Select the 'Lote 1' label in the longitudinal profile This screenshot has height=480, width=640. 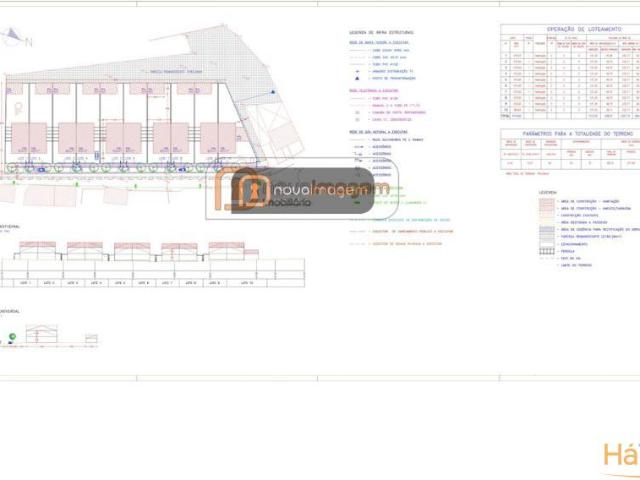point(25,283)
